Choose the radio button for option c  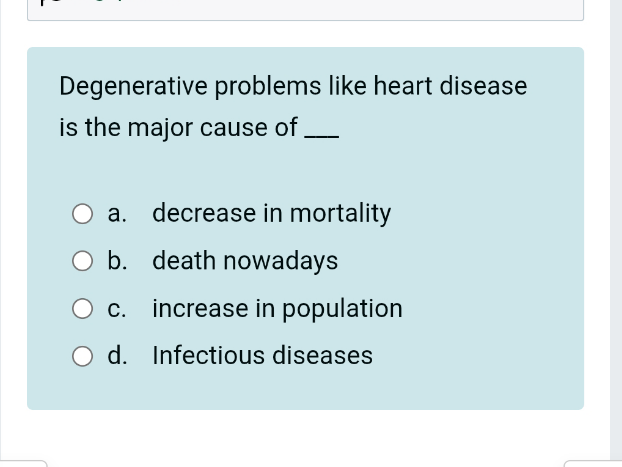point(82,309)
